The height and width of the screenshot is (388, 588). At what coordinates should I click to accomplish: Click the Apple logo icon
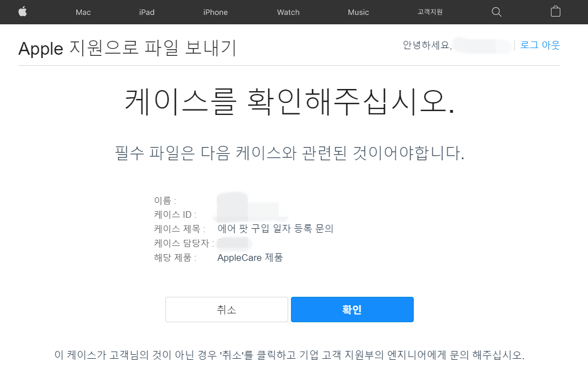coord(23,12)
